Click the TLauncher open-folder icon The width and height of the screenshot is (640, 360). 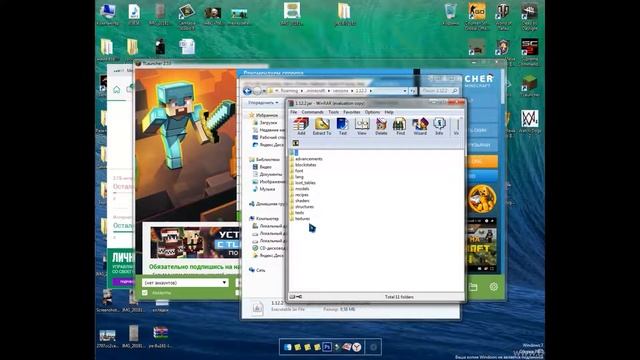[473, 287]
